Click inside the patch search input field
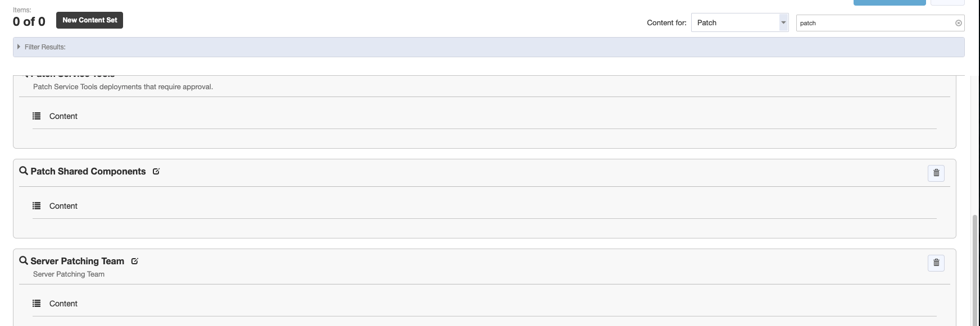This screenshot has width=980, height=326. pos(871,22)
